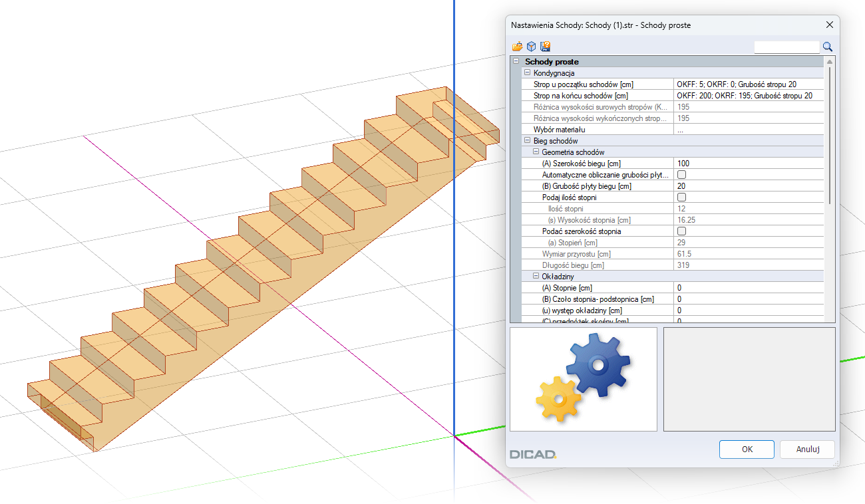Click the open folder icon in dialog toolbar
Image resolution: width=865 pixels, height=504 pixels.
pyautogui.click(x=517, y=47)
